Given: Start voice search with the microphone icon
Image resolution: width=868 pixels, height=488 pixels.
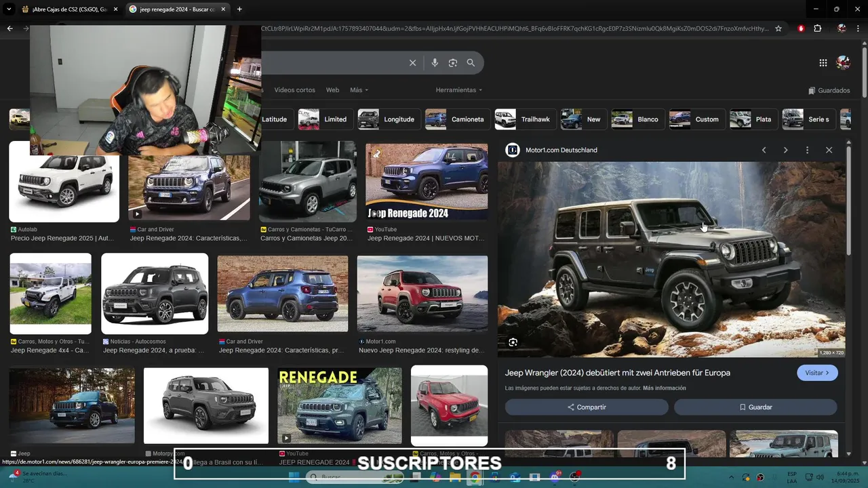Looking at the screenshot, I should click(x=435, y=63).
